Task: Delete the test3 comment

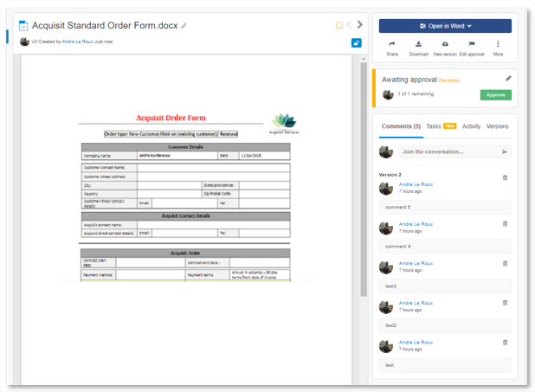Action: 505,263
